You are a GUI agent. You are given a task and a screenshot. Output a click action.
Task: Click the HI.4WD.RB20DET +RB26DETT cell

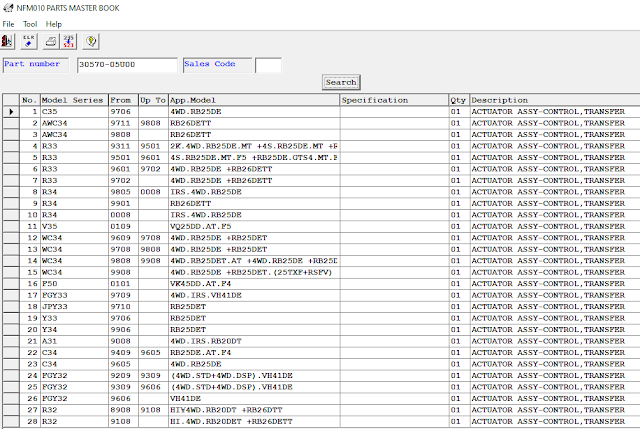click(254, 421)
